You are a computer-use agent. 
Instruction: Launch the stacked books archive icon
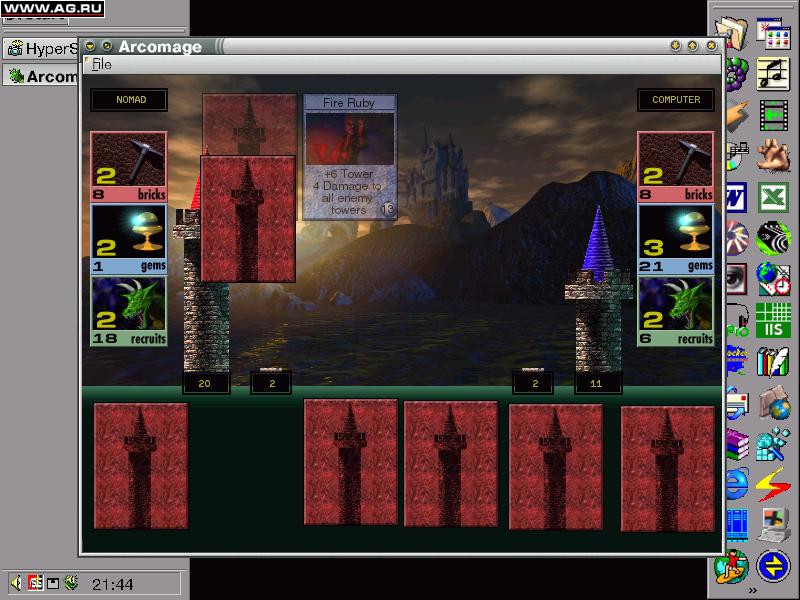[737, 443]
